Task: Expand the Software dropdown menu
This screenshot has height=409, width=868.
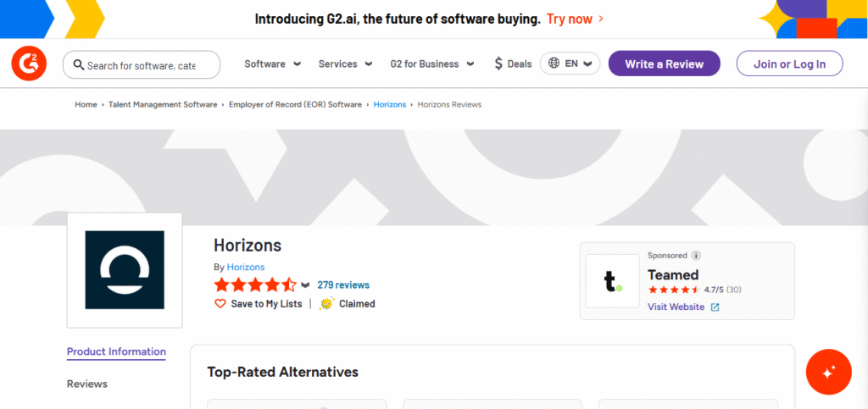Action: (272, 64)
